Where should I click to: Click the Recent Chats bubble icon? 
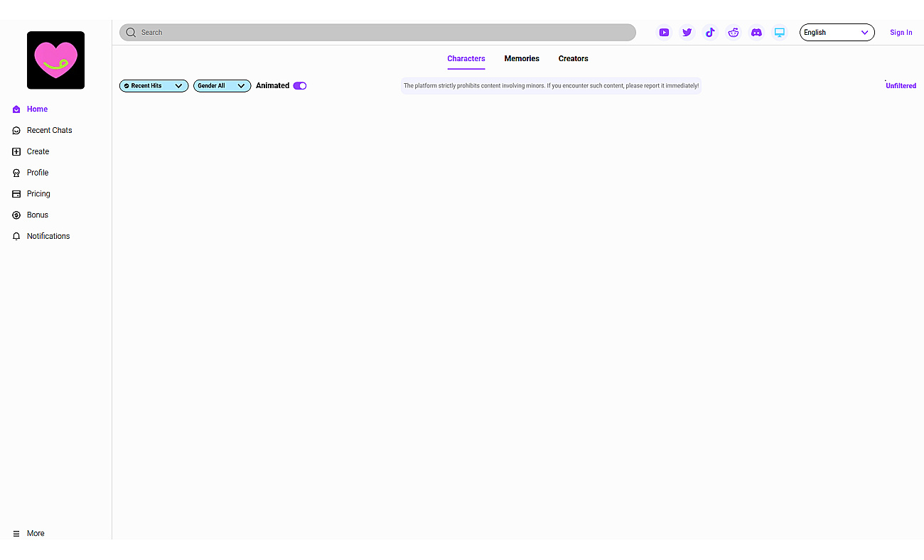pyautogui.click(x=16, y=131)
